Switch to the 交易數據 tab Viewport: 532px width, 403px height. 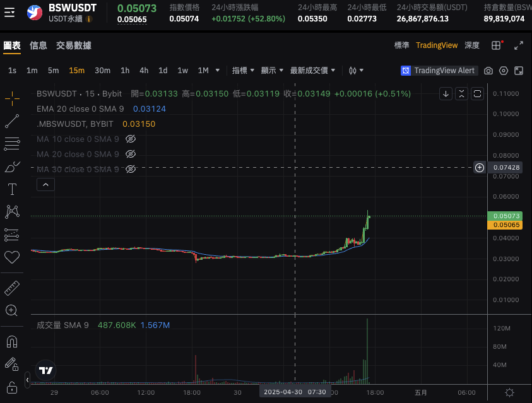coord(74,45)
